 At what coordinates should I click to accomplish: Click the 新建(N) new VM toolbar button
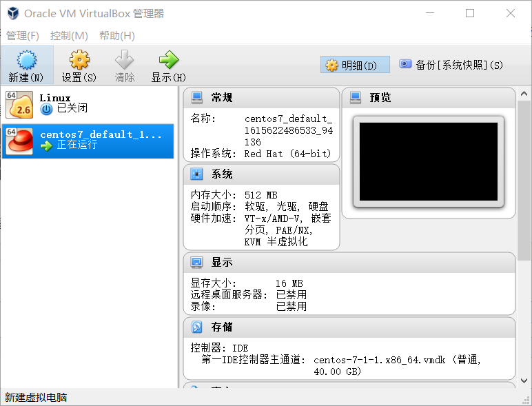pos(26,65)
